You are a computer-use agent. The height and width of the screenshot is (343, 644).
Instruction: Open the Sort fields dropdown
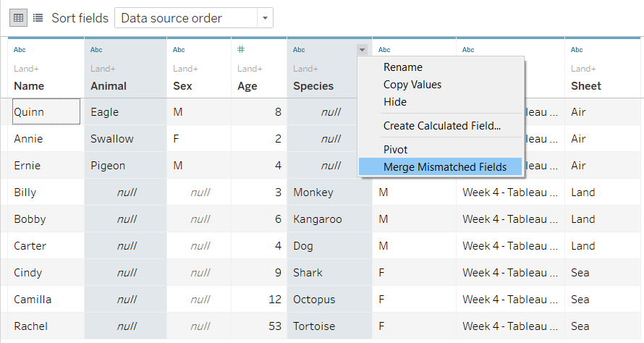point(193,18)
